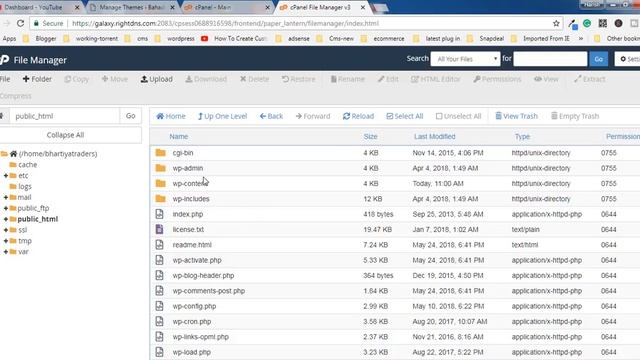
Task: Open the Permissions toolbar action
Action: coord(497,79)
